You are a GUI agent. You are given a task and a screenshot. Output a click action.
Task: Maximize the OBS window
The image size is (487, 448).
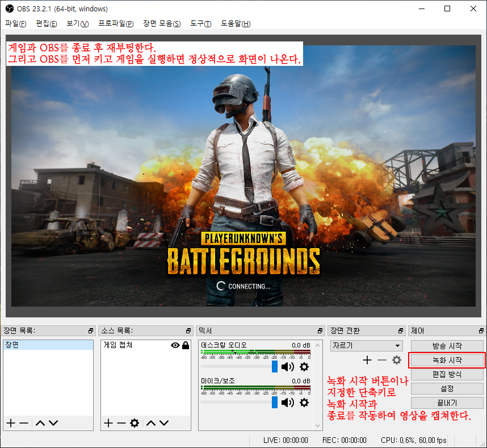447,9
